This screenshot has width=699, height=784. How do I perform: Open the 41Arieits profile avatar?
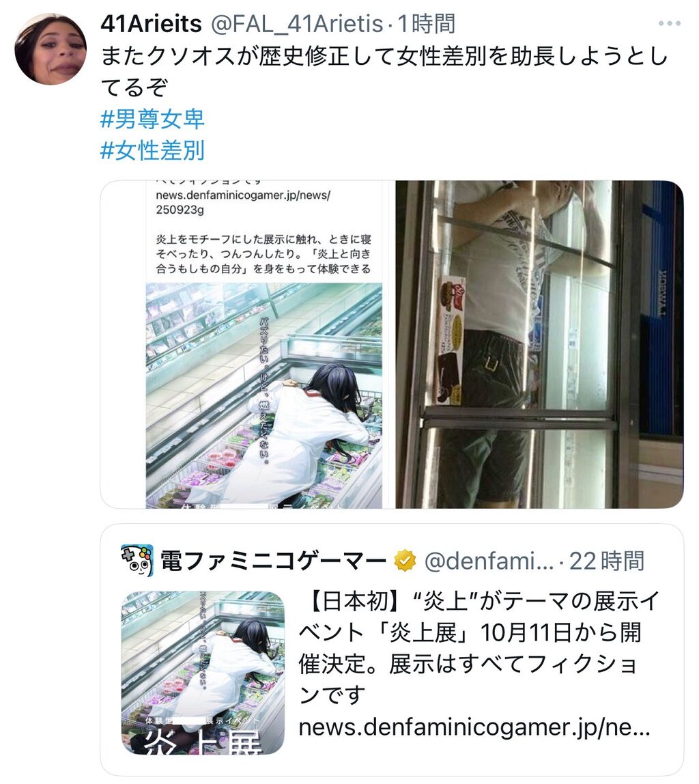click(x=51, y=49)
